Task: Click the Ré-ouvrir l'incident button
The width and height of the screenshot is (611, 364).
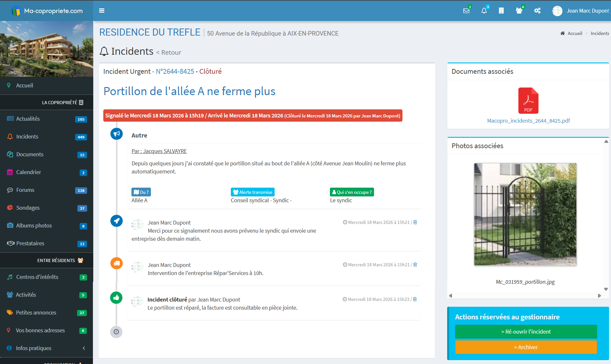Action: 526,332
